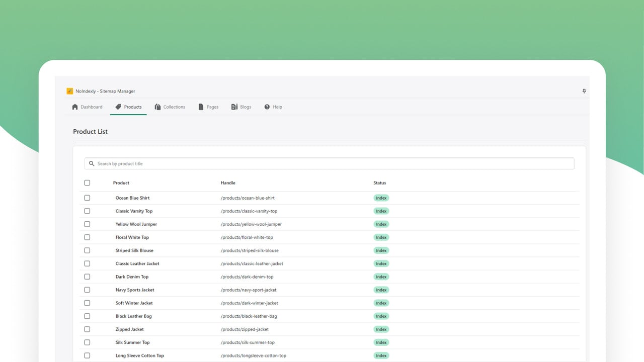Toggle the select-all checkbox in the table header

[87, 183]
